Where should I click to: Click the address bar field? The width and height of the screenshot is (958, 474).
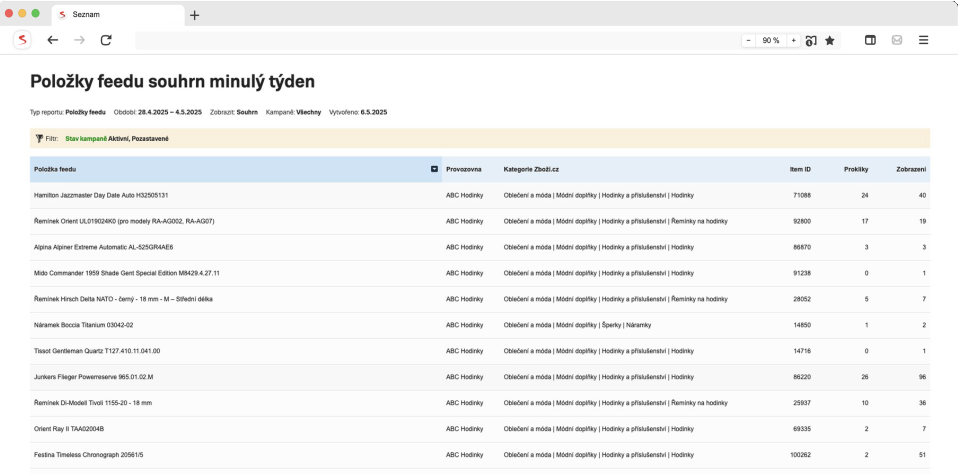point(437,40)
